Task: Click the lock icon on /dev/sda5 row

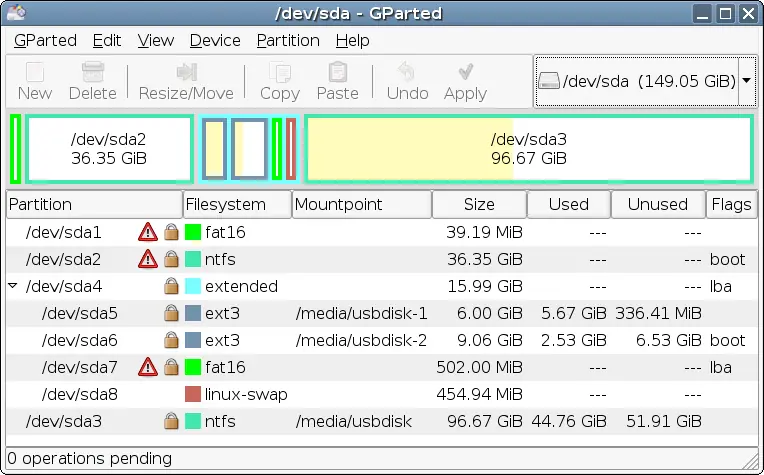Action: tap(171, 313)
